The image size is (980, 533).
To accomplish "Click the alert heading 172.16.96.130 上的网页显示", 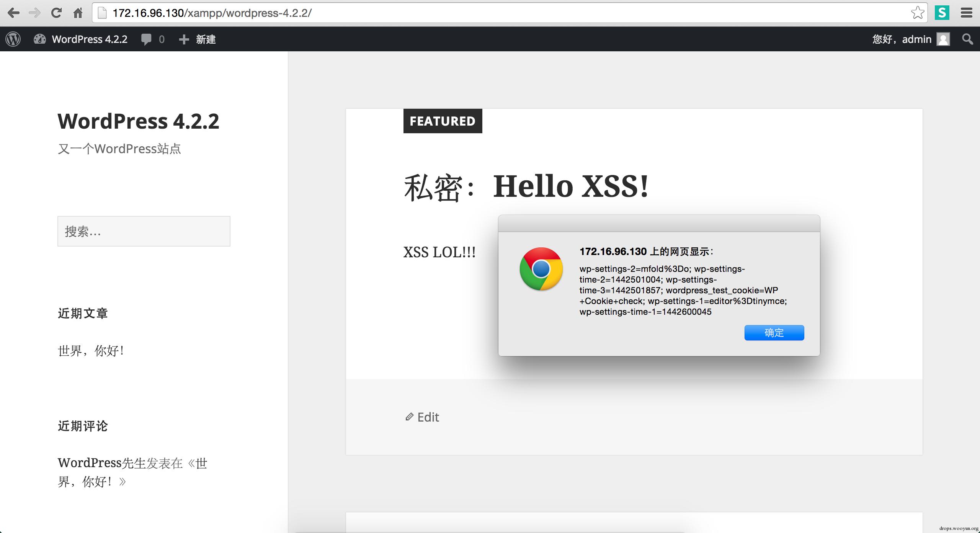I will pyautogui.click(x=646, y=252).
